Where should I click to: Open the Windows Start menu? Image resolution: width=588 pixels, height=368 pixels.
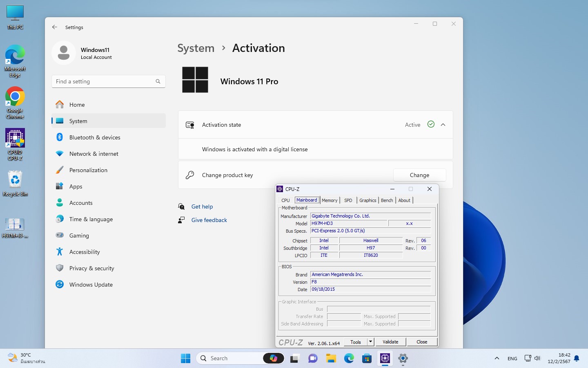click(x=185, y=359)
